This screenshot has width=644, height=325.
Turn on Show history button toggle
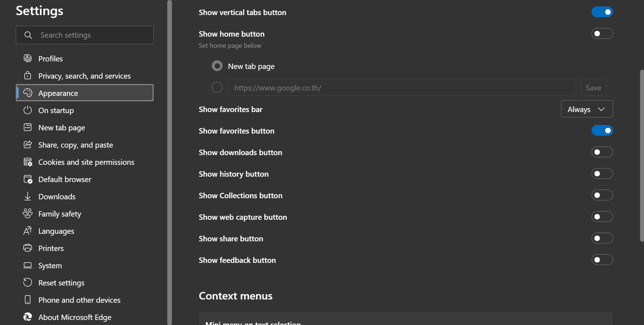tap(602, 173)
